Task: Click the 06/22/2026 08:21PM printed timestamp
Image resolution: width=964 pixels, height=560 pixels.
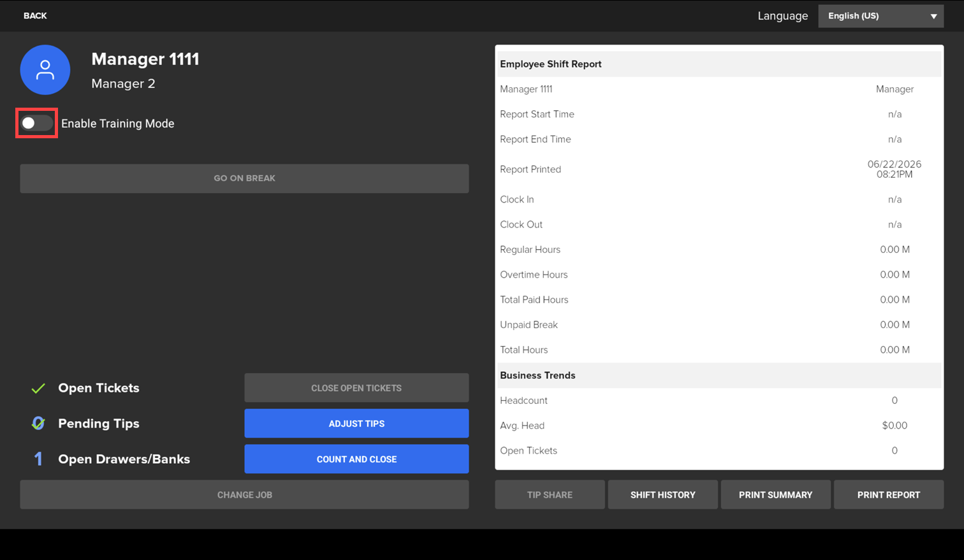Action: click(x=895, y=169)
